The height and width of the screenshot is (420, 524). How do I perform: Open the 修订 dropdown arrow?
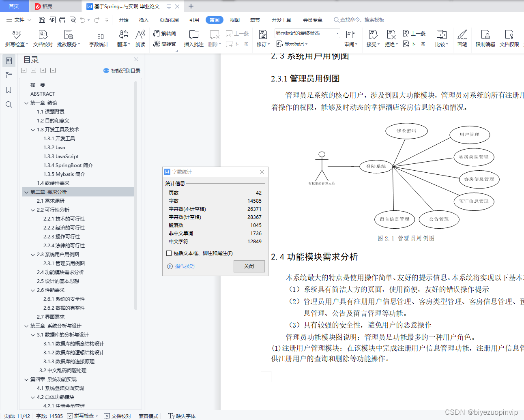pos(268,43)
